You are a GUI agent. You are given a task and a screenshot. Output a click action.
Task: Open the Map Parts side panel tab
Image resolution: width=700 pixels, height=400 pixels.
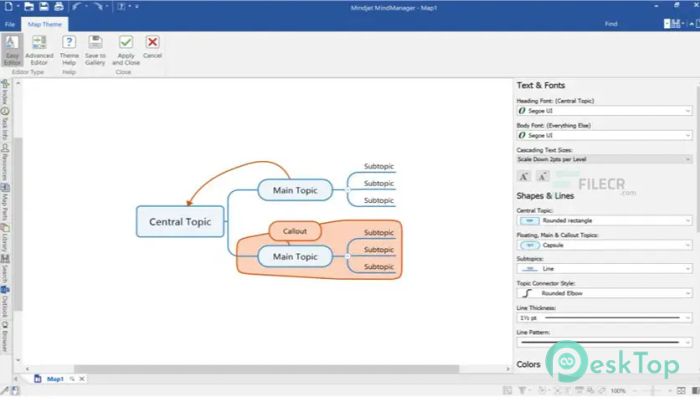[x=5, y=202]
